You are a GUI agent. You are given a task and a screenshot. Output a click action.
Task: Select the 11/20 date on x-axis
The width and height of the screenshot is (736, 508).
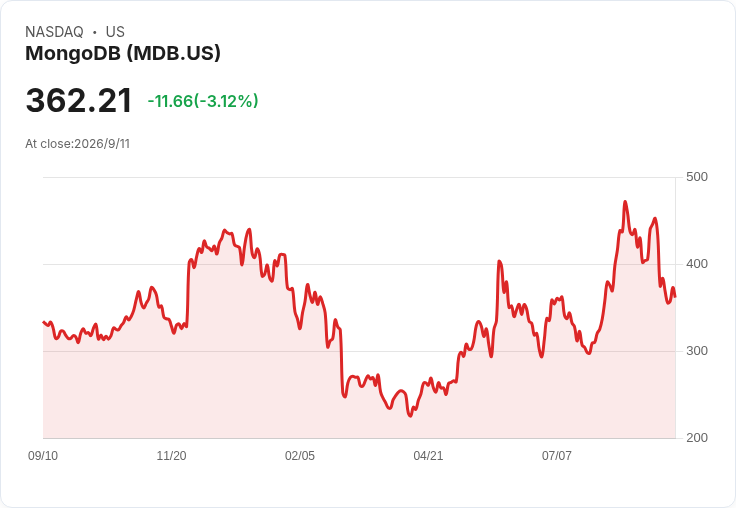tap(171, 455)
